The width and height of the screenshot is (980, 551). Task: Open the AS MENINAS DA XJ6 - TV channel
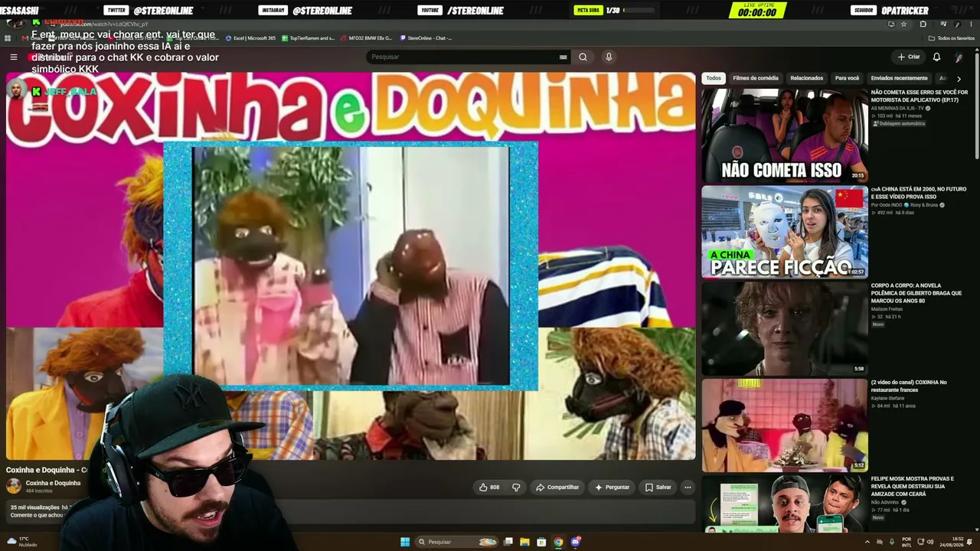point(897,108)
